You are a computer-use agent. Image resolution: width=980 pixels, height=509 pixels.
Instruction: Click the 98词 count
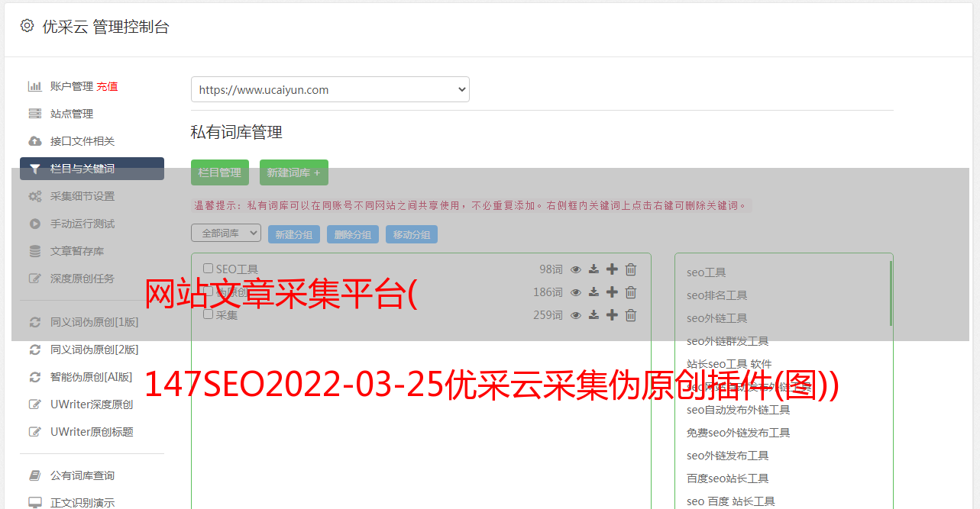coord(551,269)
